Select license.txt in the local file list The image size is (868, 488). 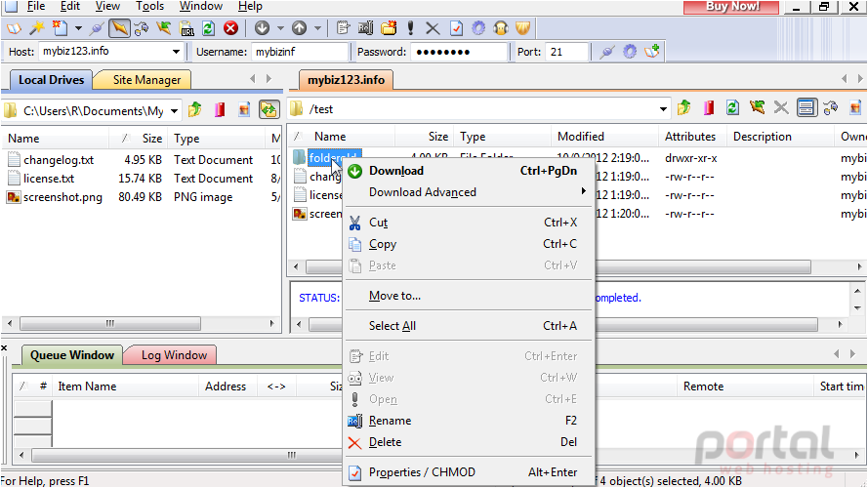click(49, 179)
